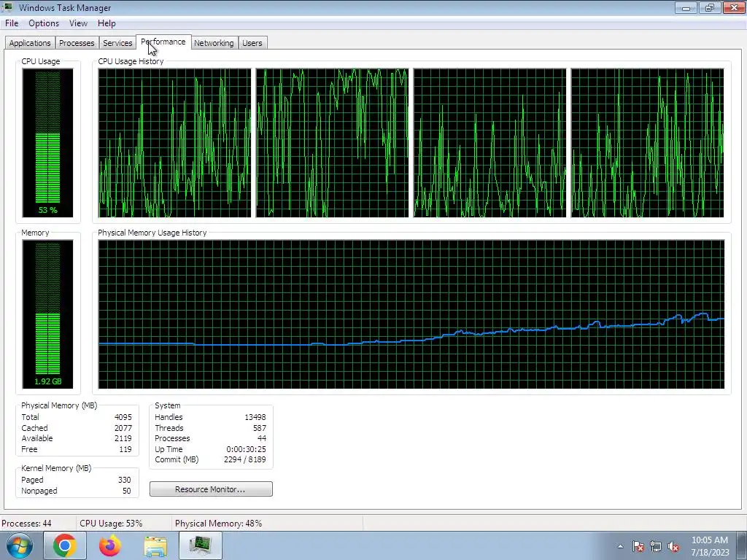Click the Processes value 44 in System
Viewport: 747px width, 560px height.
click(262, 438)
